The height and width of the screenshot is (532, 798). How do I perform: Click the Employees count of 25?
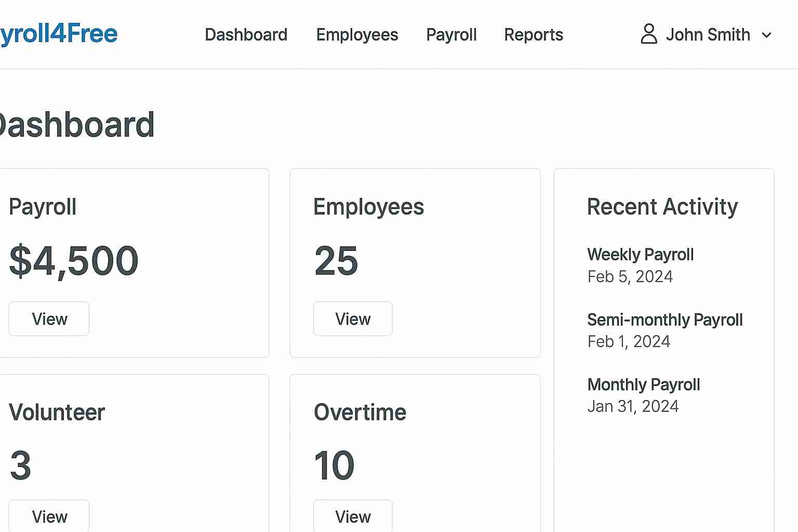click(336, 261)
